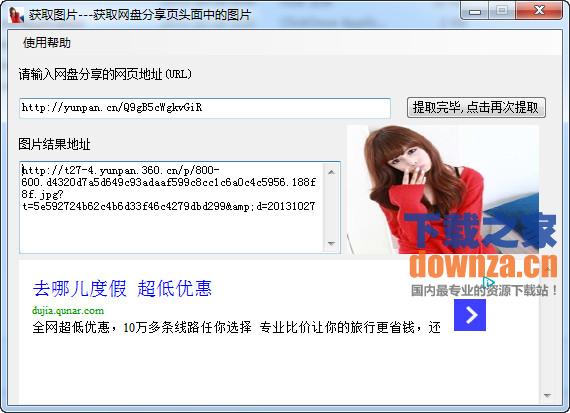Open the dujia.qunar.com link

point(68,311)
